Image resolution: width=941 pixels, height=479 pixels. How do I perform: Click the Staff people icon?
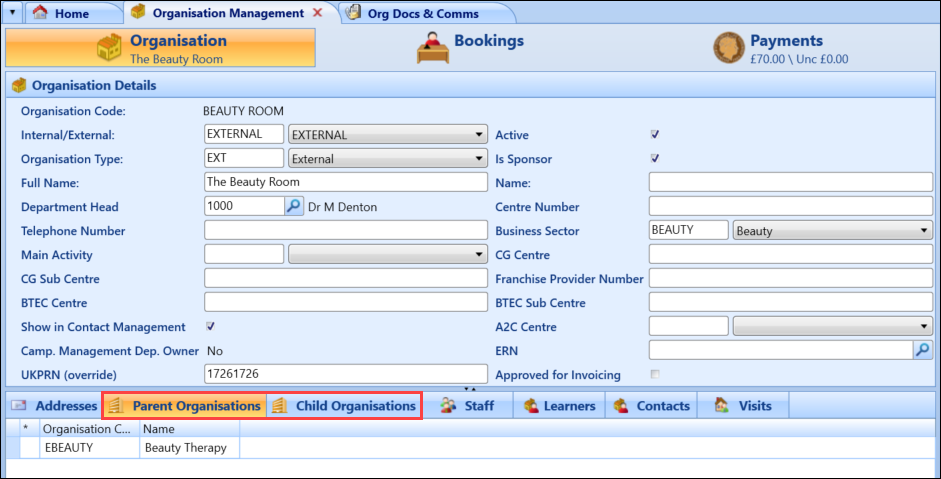[x=448, y=406]
